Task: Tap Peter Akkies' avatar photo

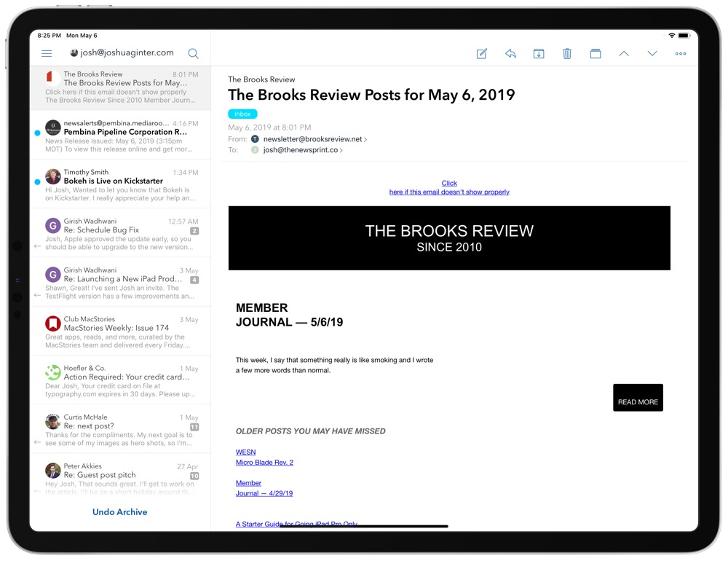Action: click(x=53, y=471)
